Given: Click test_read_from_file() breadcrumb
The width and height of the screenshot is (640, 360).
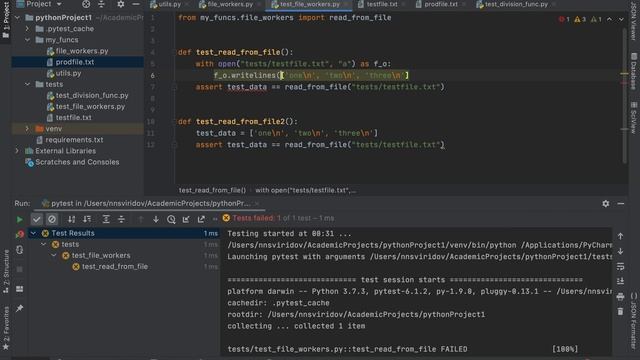Looking at the screenshot, I should (212, 190).
